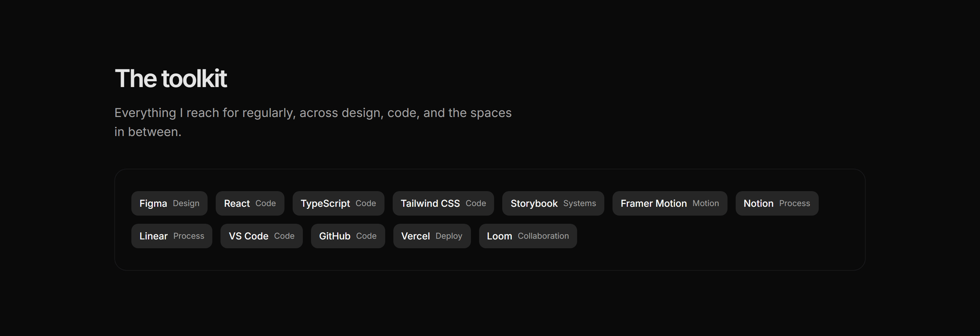
Task: Choose the Linear Process chip
Action: tap(171, 236)
